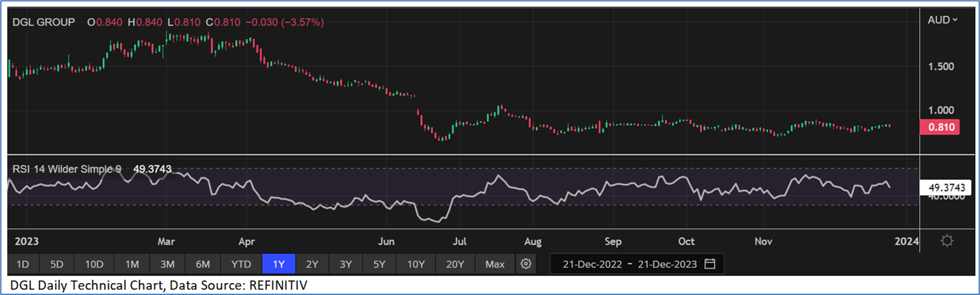Viewport: 980px width, 295px height.
Task: Click the DGL GROUP symbol label
Action: pyautogui.click(x=44, y=22)
